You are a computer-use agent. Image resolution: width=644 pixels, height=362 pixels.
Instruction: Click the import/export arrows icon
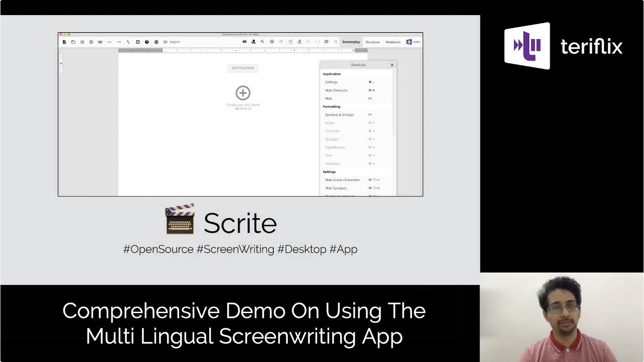128,42
